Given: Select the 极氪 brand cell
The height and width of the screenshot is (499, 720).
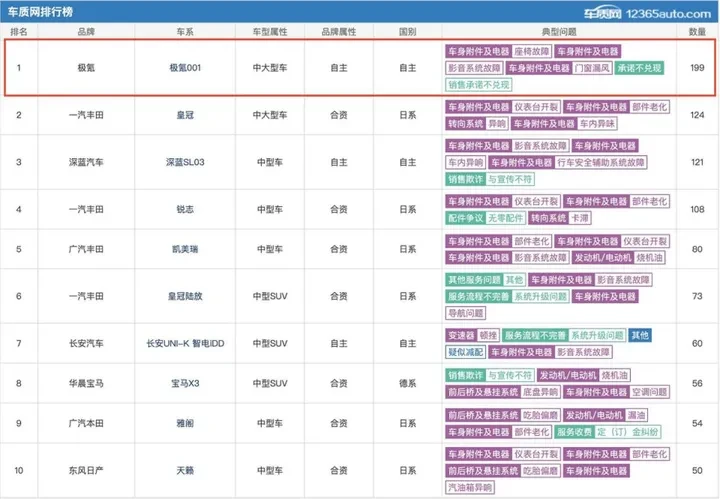Looking at the screenshot, I should point(86,67).
